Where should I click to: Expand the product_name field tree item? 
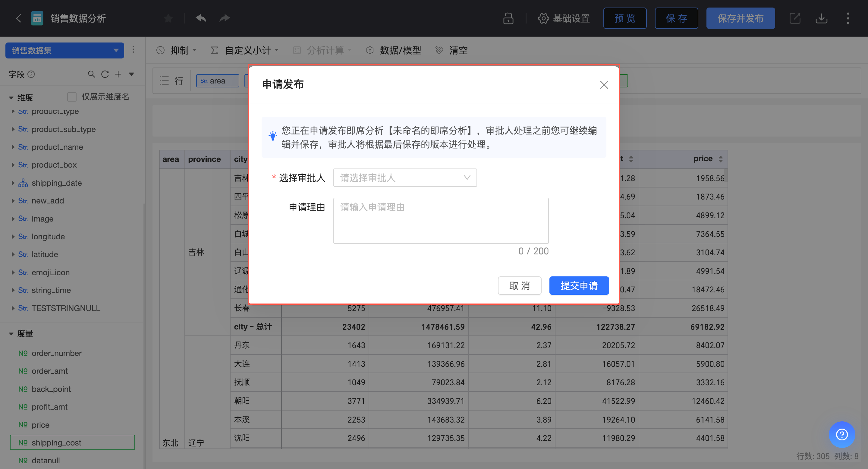coord(13,147)
